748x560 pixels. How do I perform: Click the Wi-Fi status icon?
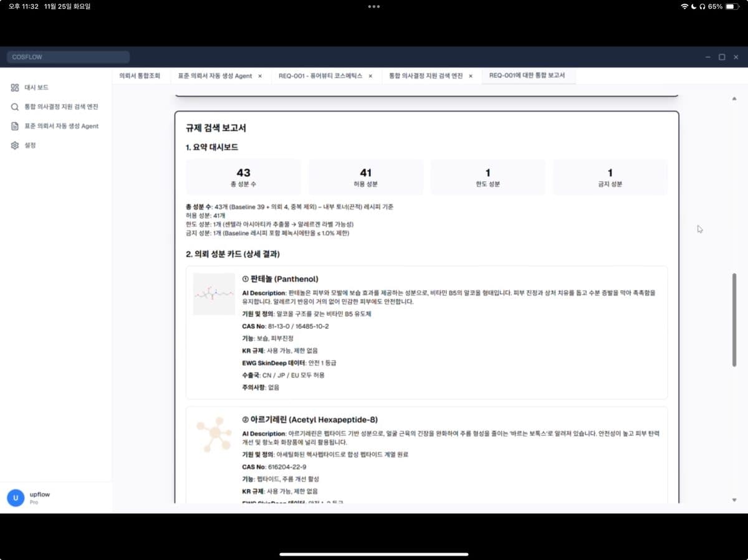tap(684, 6)
